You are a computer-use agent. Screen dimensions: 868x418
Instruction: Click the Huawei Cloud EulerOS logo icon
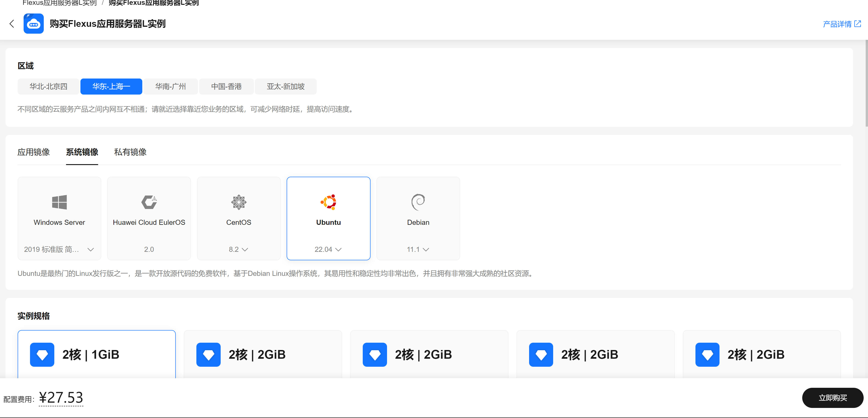149,202
